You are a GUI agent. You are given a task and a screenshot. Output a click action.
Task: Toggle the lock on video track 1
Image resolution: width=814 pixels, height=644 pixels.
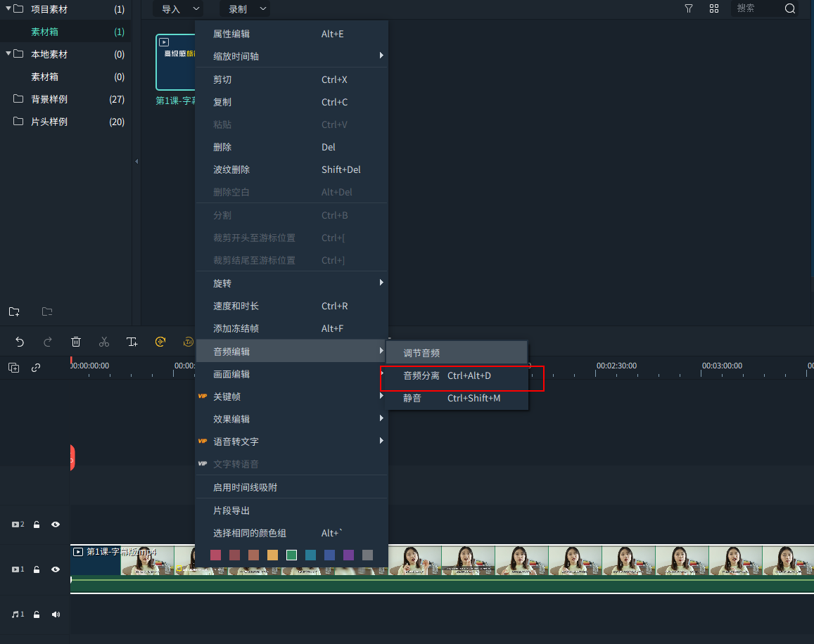(x=37, y=569)
